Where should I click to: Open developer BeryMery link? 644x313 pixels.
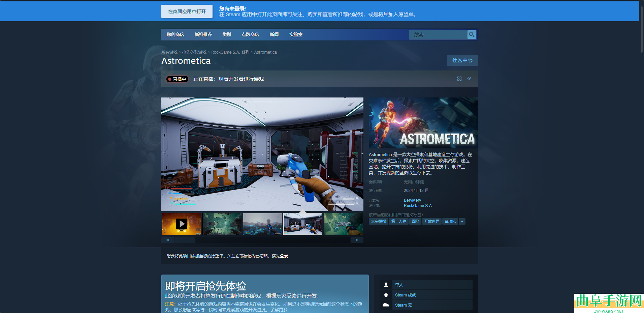pos(412,200)
